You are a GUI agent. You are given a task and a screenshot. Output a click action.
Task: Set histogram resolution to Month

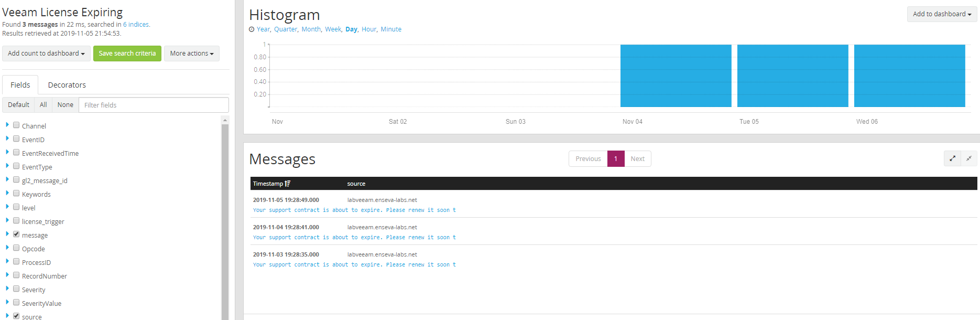[x=311, y=29]
